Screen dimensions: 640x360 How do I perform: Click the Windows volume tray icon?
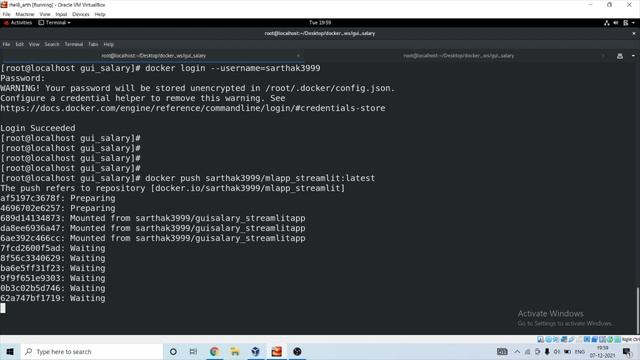point(557,351)
